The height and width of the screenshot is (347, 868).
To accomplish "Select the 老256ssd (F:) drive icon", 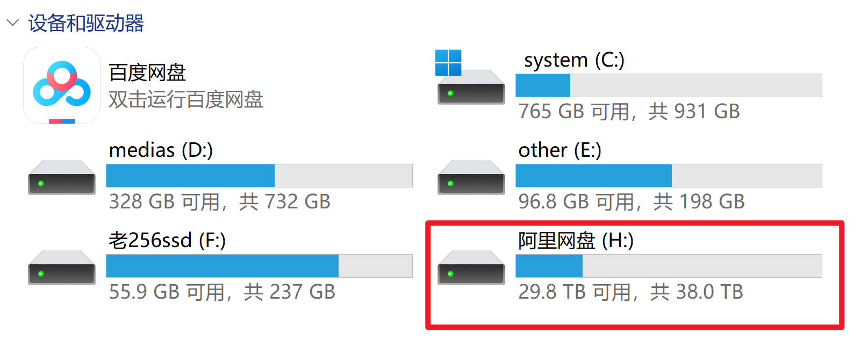I will [x=62, y=268].
